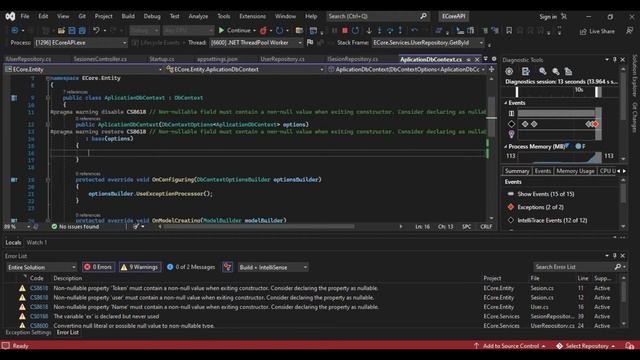This screenshot has width=640, height=360.
Task: Click the Save All icon
Action: pyautogui.click(x=82, y=31)
